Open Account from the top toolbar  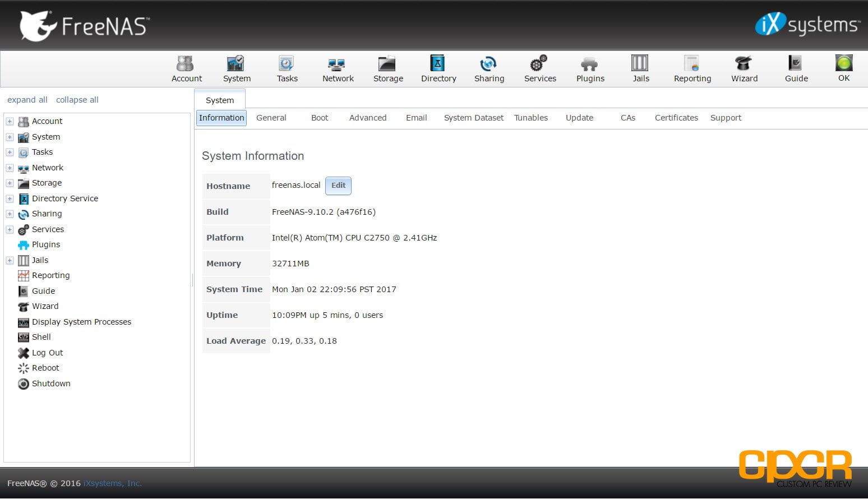click(x=187, y=69)
